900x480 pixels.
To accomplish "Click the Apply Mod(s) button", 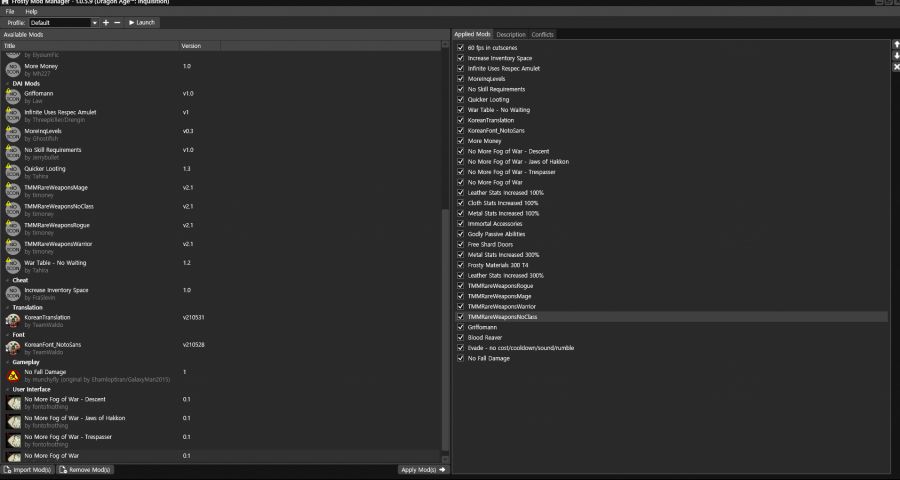I will [x=423, y=469].
